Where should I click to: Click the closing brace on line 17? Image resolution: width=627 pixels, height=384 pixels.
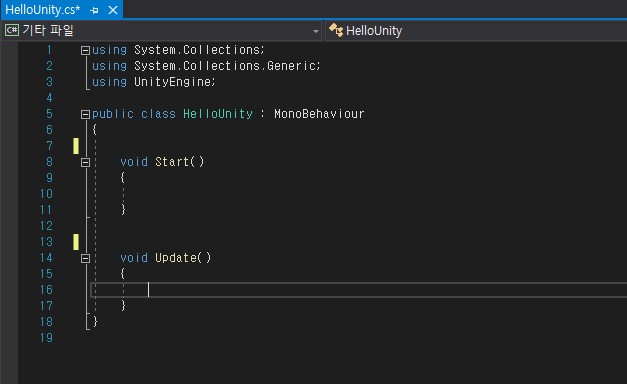[x=123, y=306]
